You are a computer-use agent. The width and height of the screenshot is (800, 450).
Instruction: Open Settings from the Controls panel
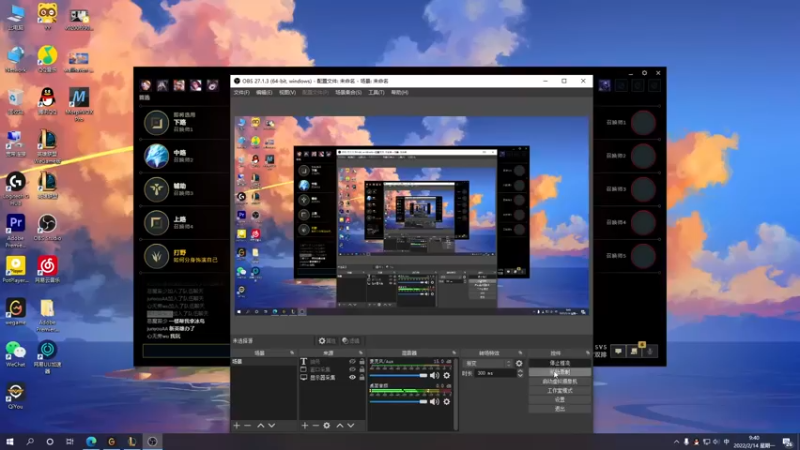tap(560, 399)
